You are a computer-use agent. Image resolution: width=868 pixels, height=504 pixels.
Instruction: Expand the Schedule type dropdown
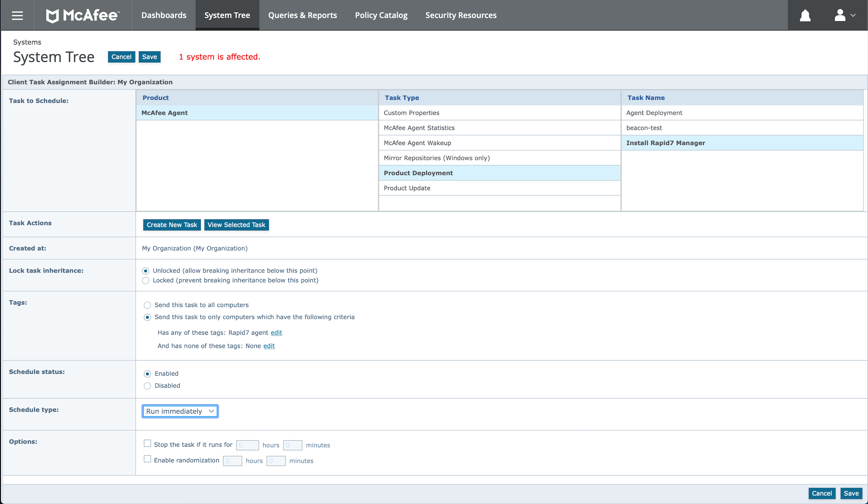coord(180,411)
